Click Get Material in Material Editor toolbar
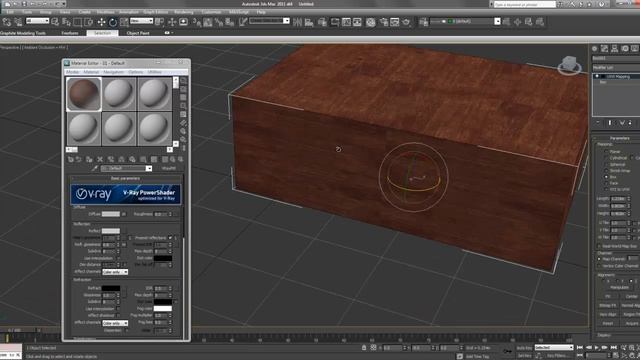The height and width of the screenshot is (360, 640). coord(71,159)
